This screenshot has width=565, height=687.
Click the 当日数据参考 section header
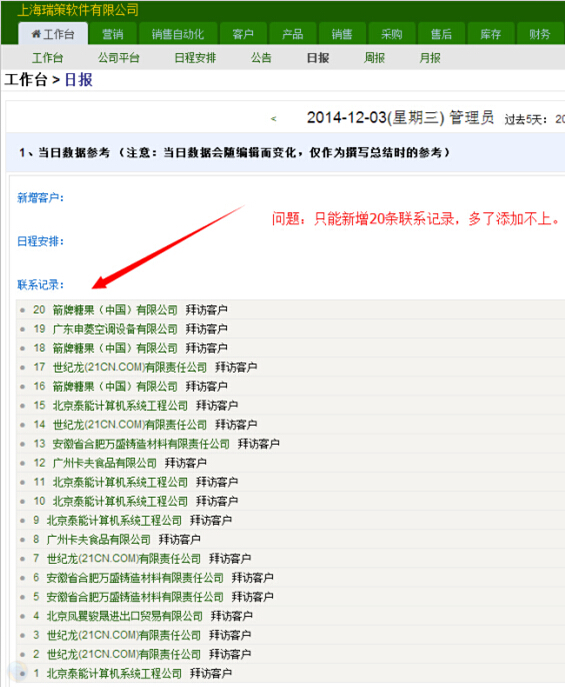pos(234,152)
